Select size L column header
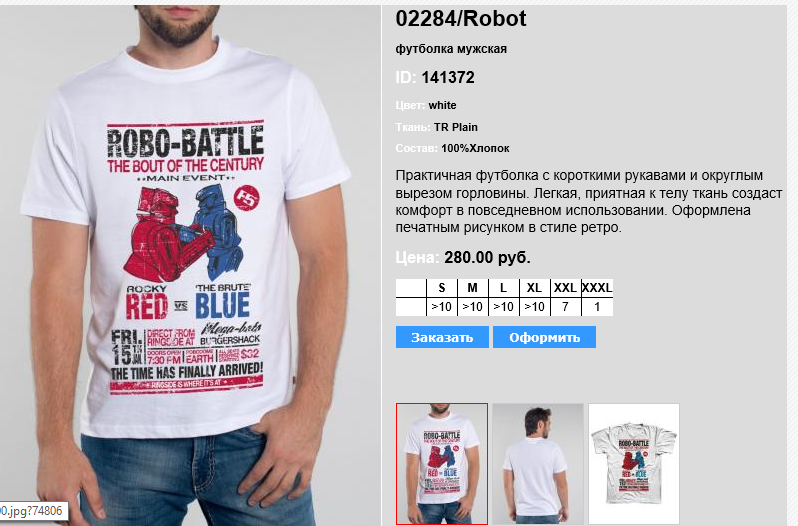 [503, 288]
